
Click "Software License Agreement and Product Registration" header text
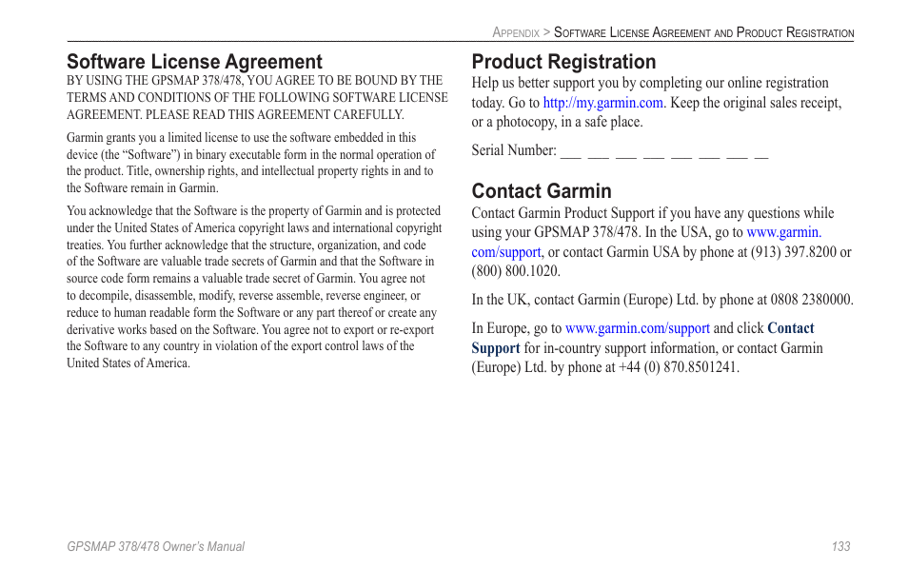coord(703,32)
